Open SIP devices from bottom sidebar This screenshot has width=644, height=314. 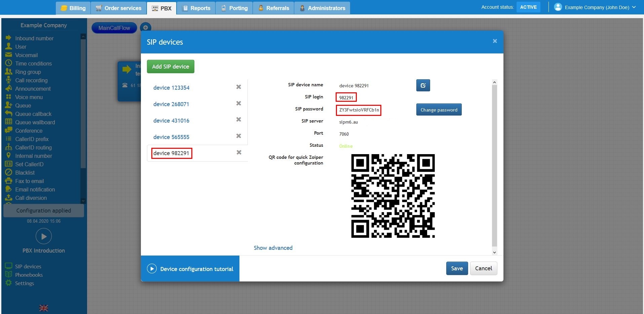point(28,266)
